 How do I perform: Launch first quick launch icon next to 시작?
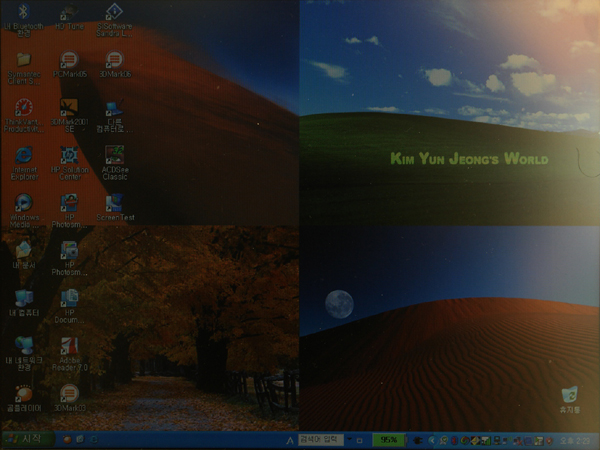point(67,440)
